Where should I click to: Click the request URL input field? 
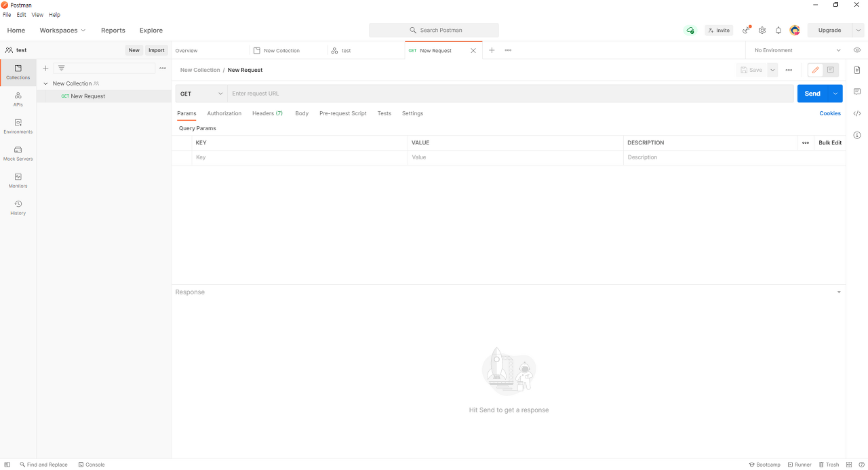coord(511,94)
